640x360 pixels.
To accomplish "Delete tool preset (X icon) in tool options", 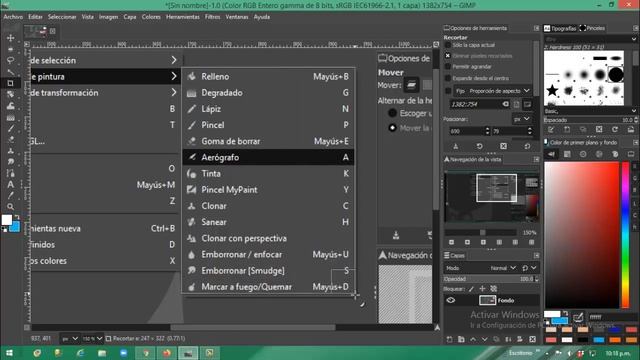I will tap(503, 146).
